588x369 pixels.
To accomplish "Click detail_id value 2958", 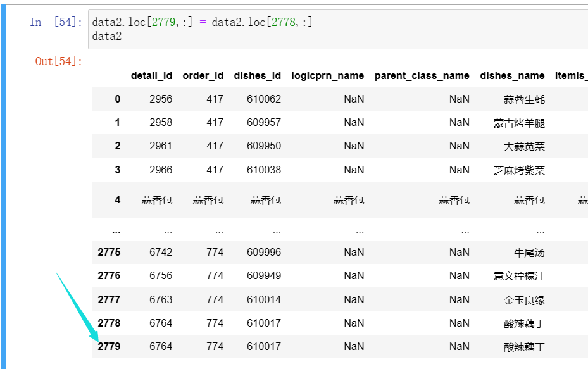I will coord(161,123).
